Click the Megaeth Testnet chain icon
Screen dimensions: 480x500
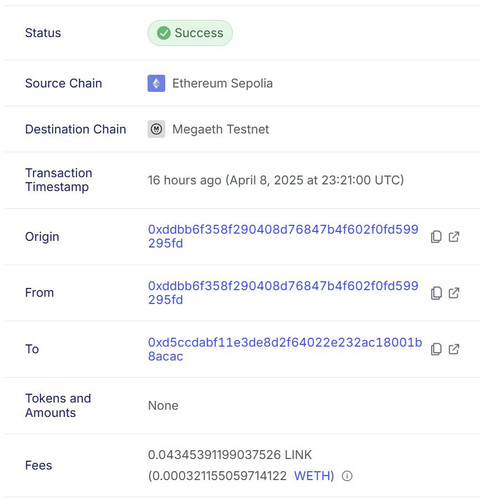156,129
